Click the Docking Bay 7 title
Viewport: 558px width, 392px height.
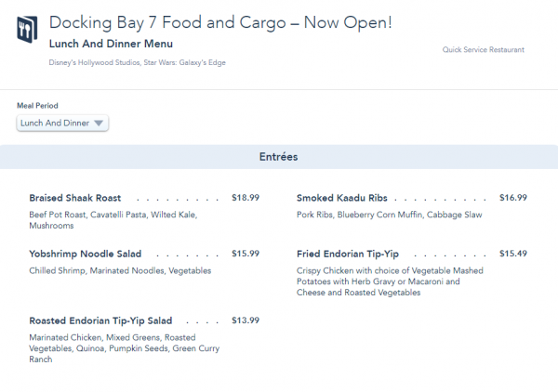pyautogui.click(x=219, y=21)
